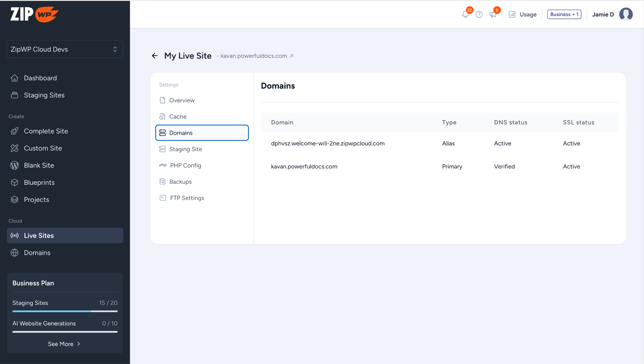Open the help question mark icon
644x364 pixels.
(x=479, y=14)
